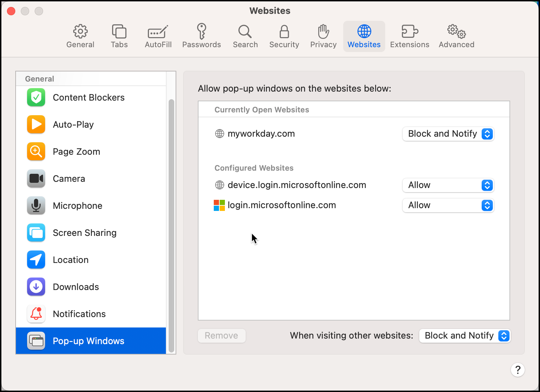Switch to the Privacy tab label

point(323,45)
